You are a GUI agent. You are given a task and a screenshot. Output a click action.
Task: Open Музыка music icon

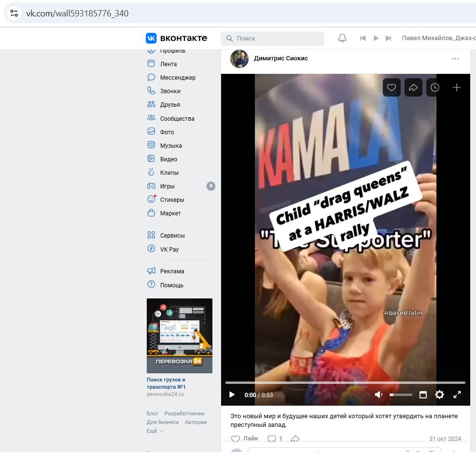coord(151,145)
